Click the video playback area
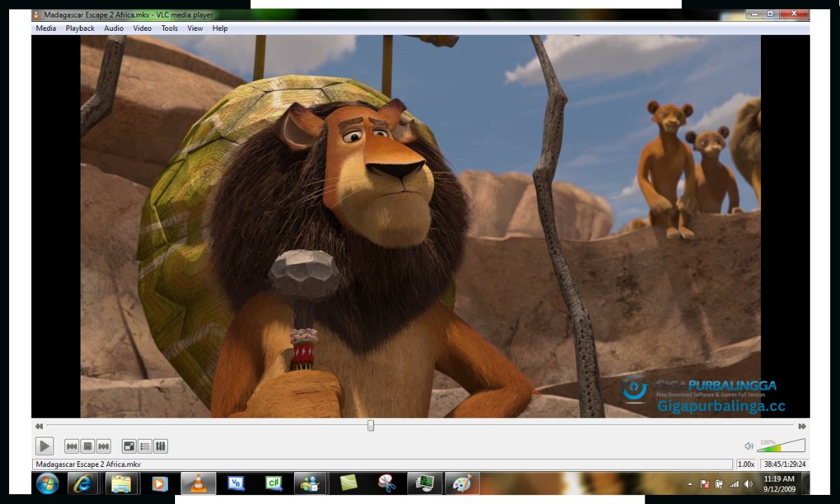 click(x=421, y=227)
